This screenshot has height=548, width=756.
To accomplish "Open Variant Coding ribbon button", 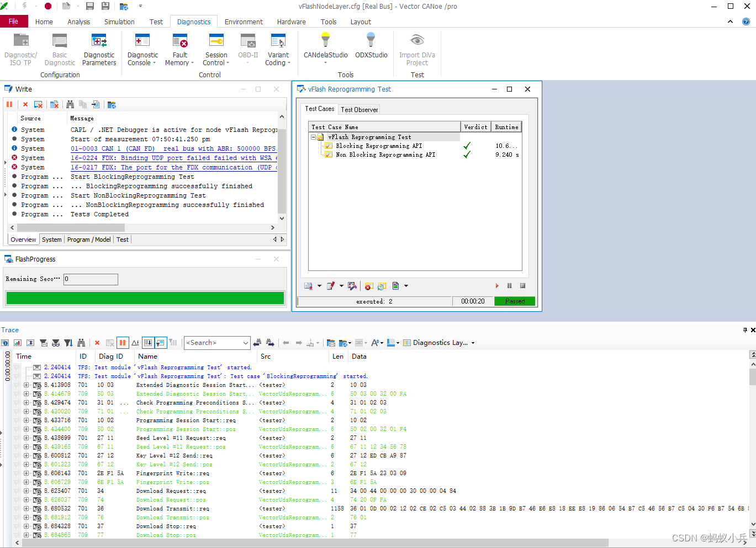I will [x=278, y=50].
